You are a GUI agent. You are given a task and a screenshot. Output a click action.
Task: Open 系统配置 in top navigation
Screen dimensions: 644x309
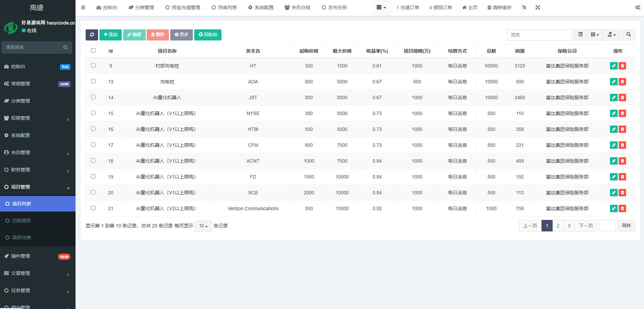(x=261, y=7)
